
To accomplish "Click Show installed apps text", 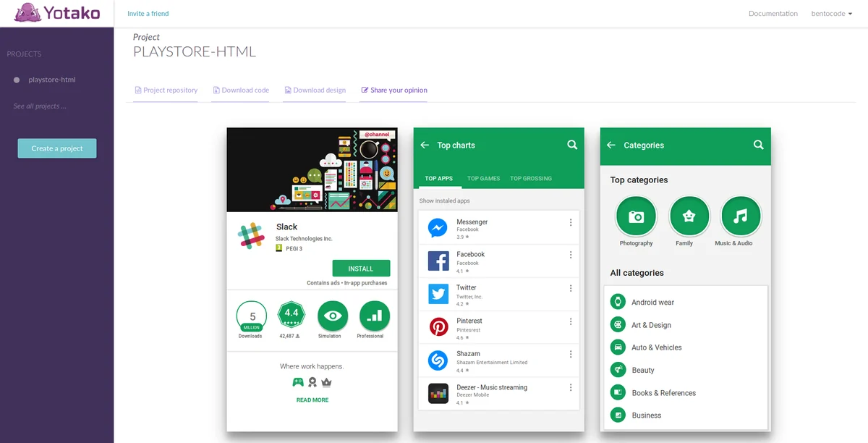I will tap(445, 201).
